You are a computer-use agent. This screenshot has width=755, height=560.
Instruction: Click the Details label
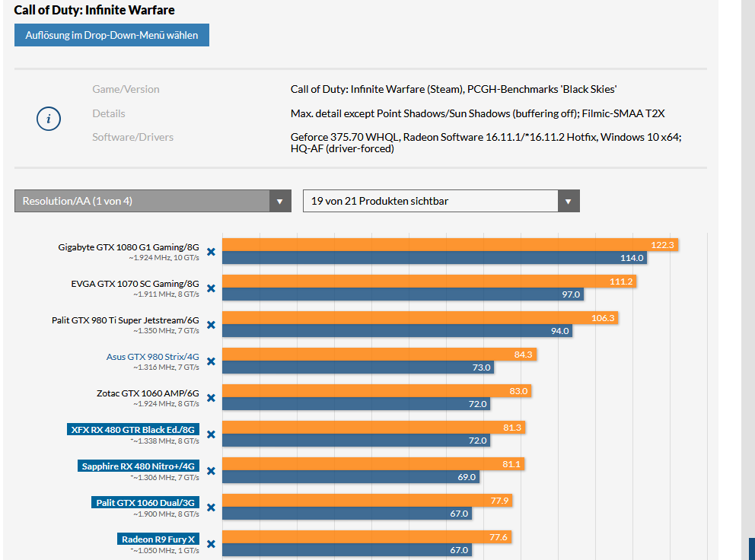(109, 113)
